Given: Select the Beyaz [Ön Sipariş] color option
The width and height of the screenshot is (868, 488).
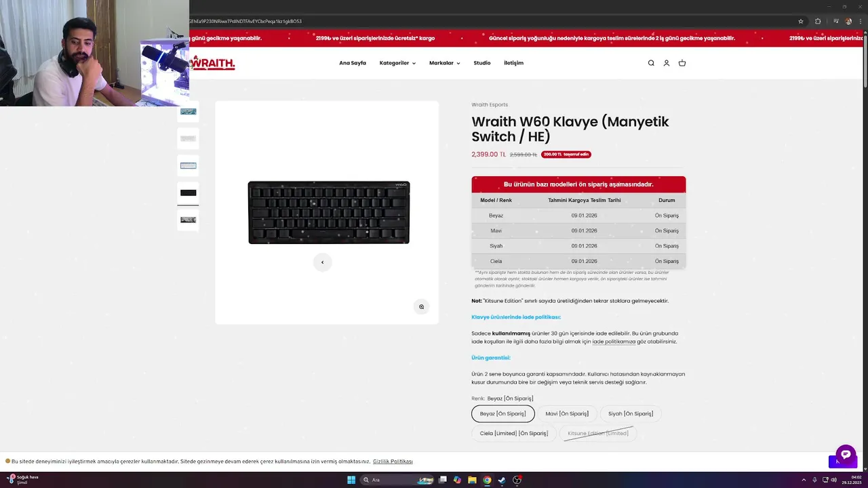Looking at the screenshot, I should (503, 413).
